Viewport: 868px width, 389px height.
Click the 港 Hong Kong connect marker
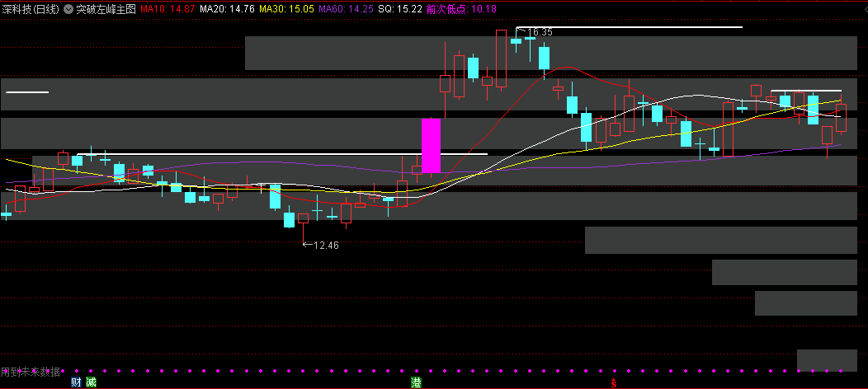[416, 382]
